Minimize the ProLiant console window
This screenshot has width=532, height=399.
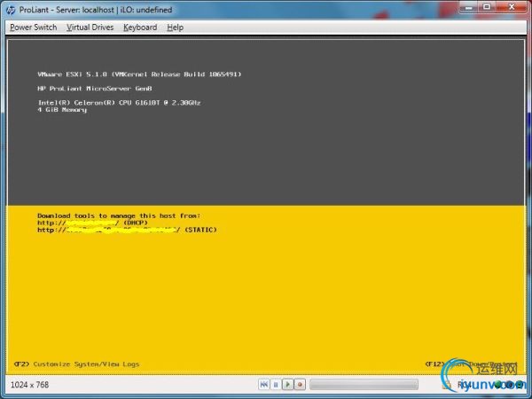pyautogui.click(x=469, y=7)
